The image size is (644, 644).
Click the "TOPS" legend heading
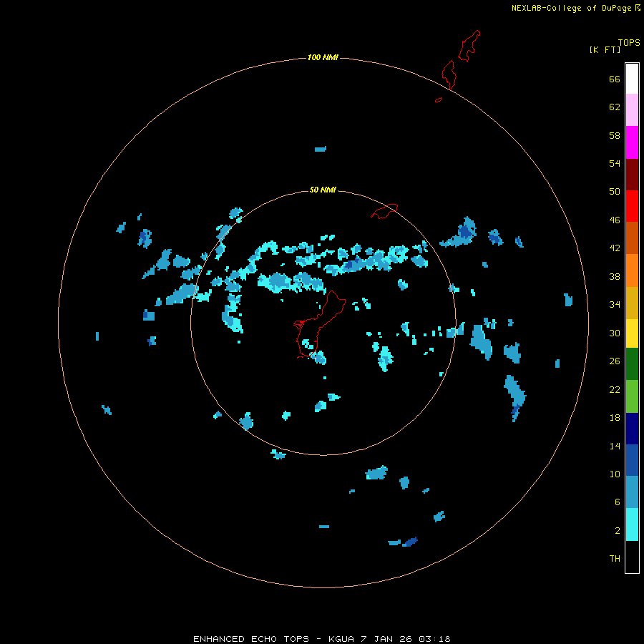point(629,43)
